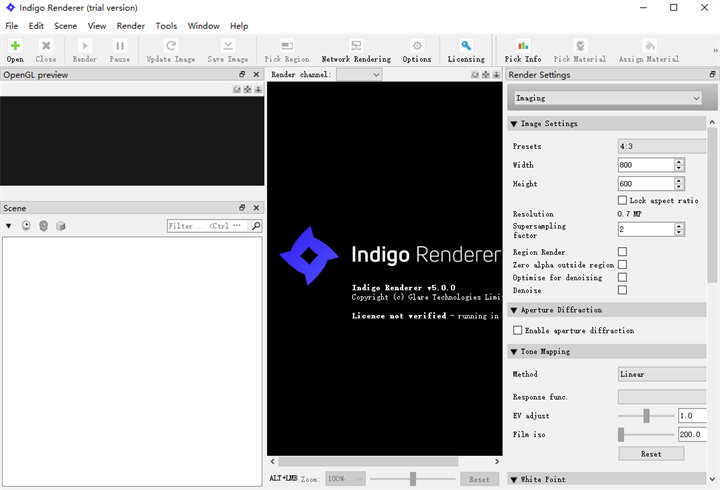The width and height of the screenshot is (720, 490).
Task: Collapse the Tone Mapping section
Action: 514,352
